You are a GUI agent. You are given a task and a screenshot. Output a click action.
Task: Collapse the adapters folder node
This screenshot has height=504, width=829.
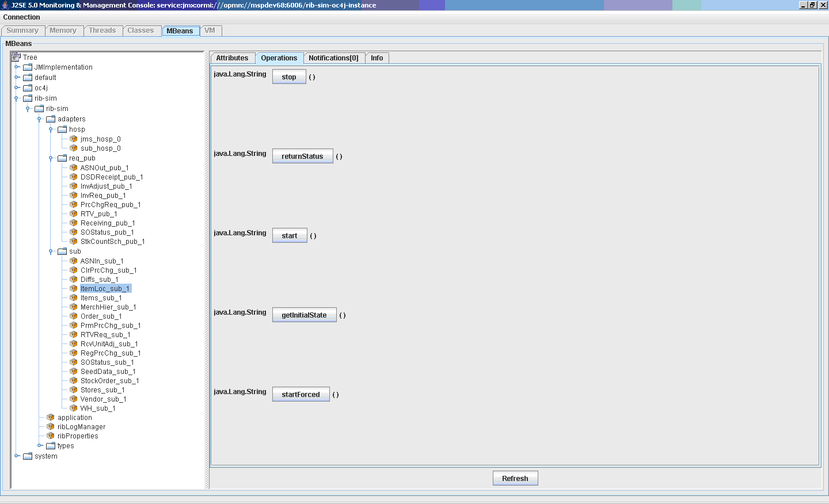(x=40, y=119)
